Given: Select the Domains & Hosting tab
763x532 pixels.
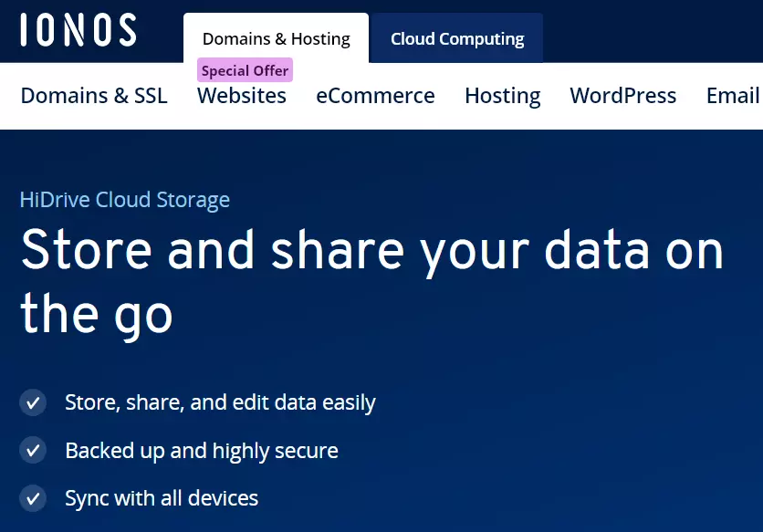Looking at the screenshot, I should 276,38.
